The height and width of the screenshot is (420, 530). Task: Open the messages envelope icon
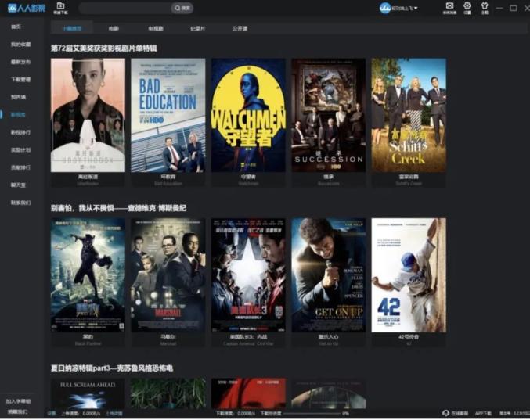[x=449, y=5]
